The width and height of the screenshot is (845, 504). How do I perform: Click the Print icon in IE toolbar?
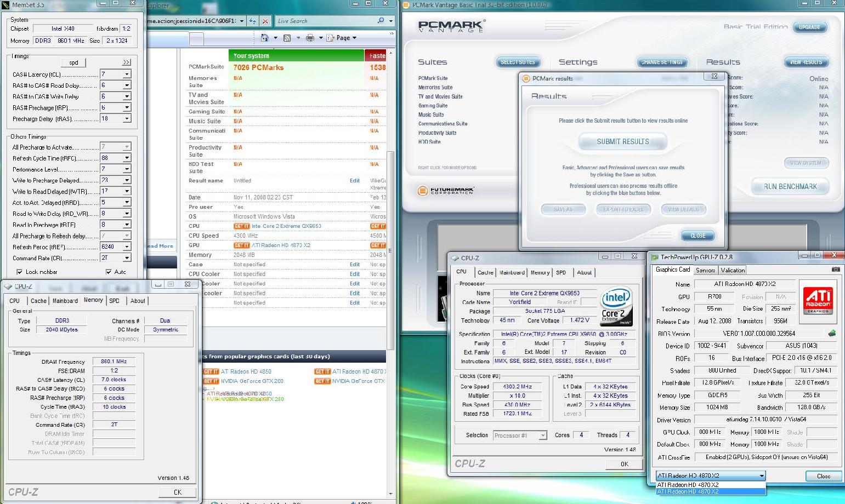point(310,38)
